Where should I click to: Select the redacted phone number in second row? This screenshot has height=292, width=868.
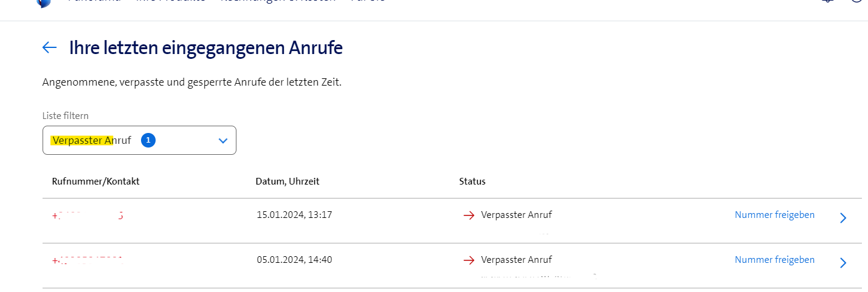[x=88, y=260]
